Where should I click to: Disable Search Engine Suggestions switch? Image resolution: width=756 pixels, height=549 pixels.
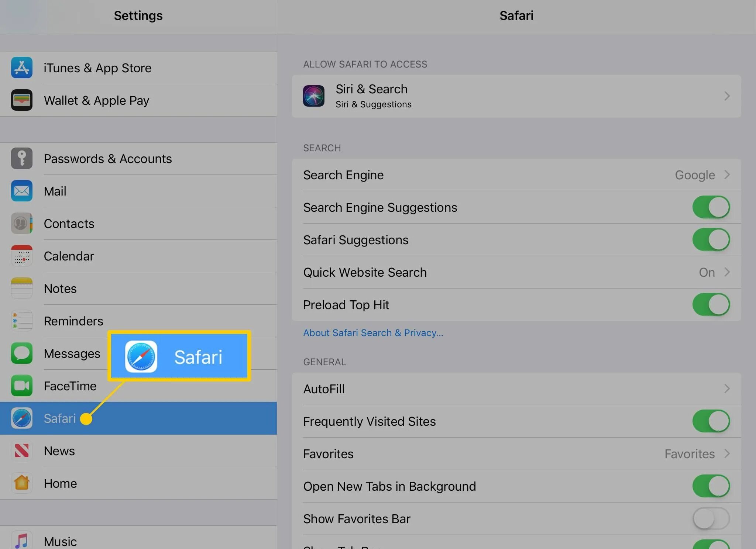pyautogui.click(x=711, y=207)
